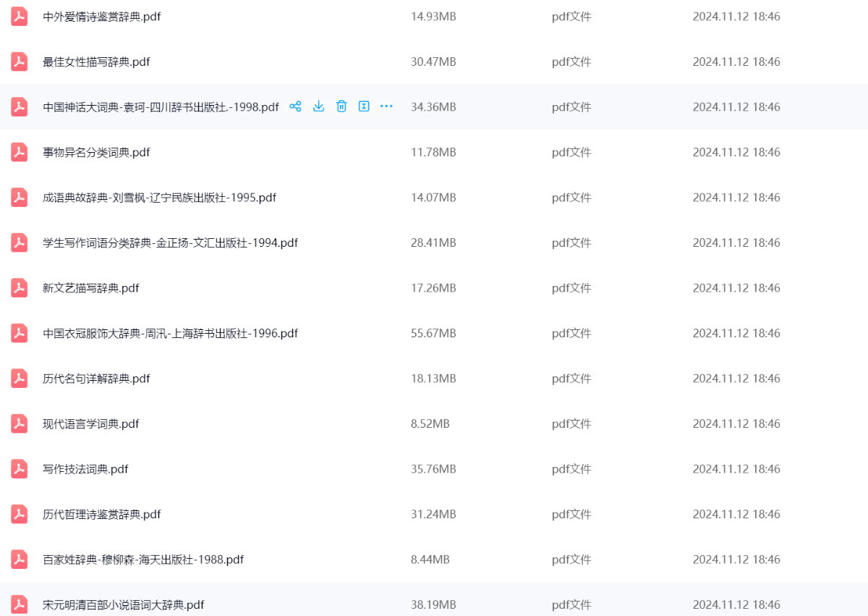Viewport: 868px width, 616px height.
Task: Click the 8.44MB size value
Action: (430, 560)
